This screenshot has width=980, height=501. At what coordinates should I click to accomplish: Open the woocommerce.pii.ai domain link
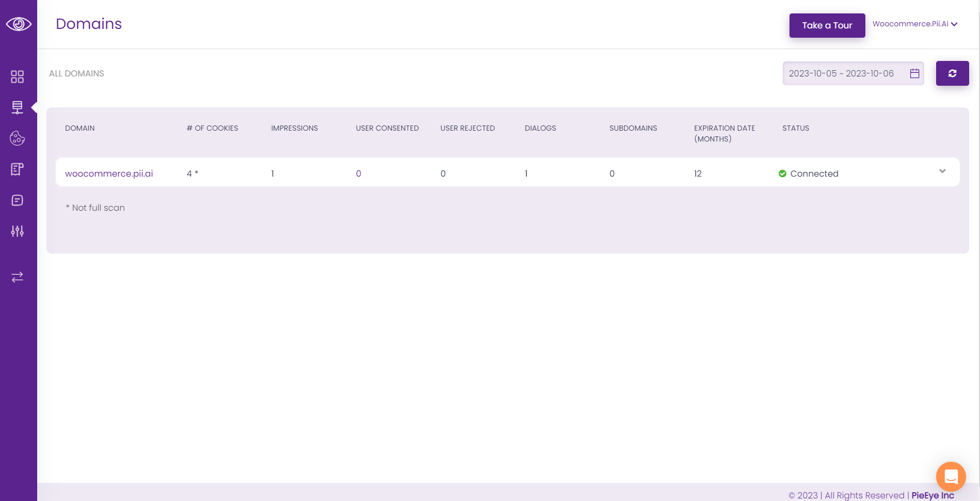(x=109, y=174)
